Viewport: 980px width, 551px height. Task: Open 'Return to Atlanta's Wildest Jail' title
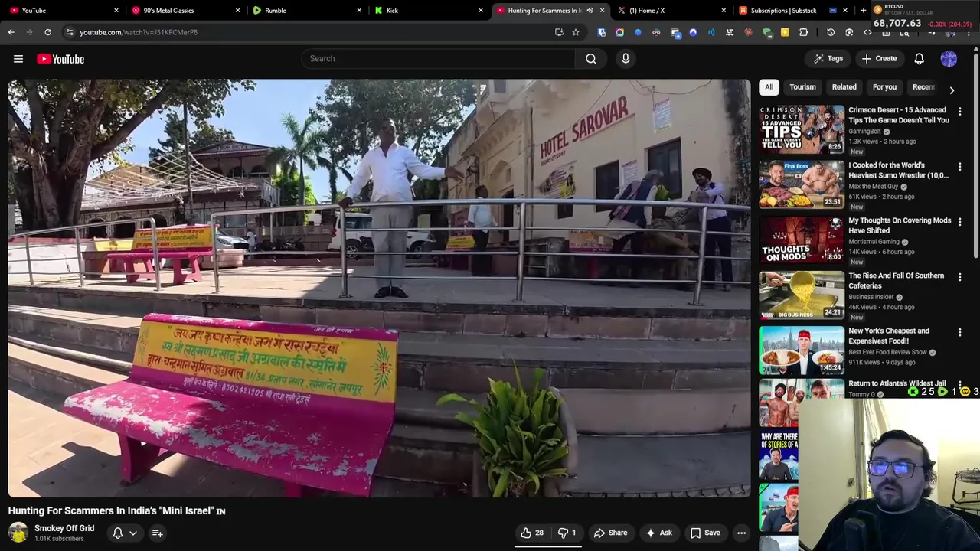[897, 383]
